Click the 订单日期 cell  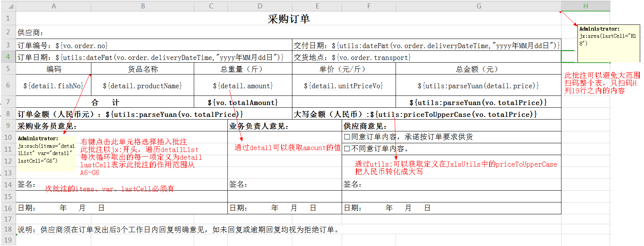tap(154, 57)
